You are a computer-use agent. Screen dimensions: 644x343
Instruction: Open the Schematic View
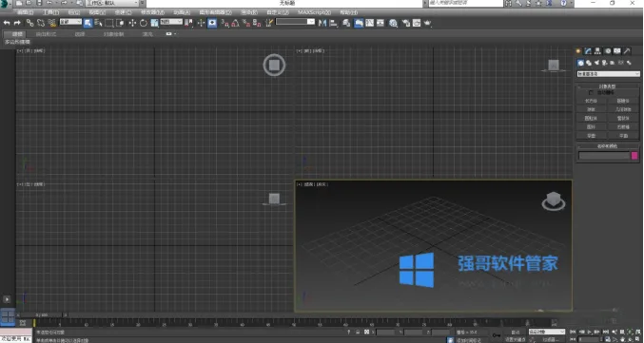tap(381, 23)
